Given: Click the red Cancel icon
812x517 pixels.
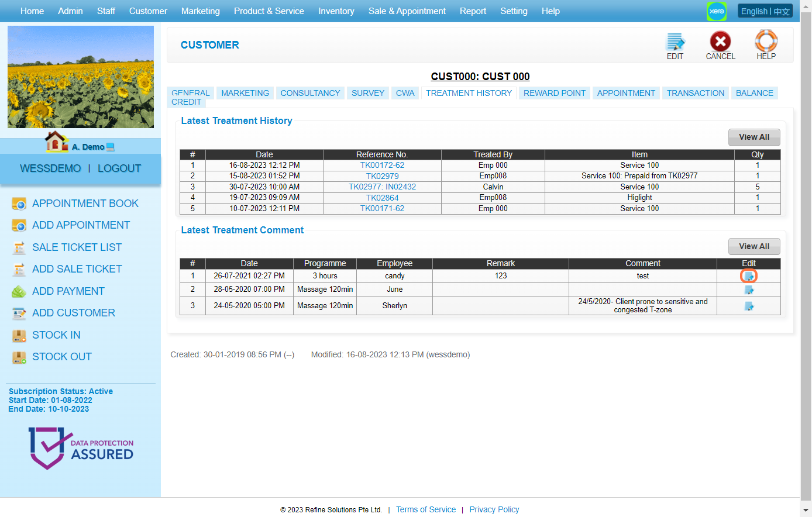Looking at the screenshot, I should click(x=720, y=42).
